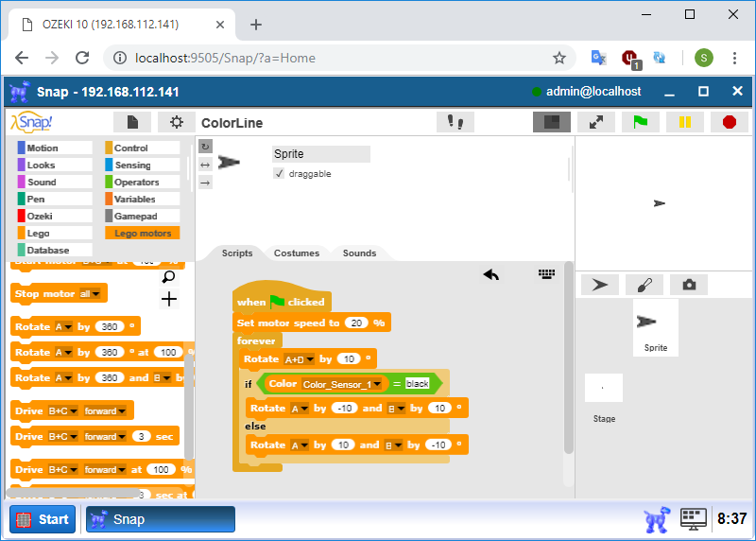756x541 pixels.
Task: Click the Sprite name field
Action: point(321,154)
